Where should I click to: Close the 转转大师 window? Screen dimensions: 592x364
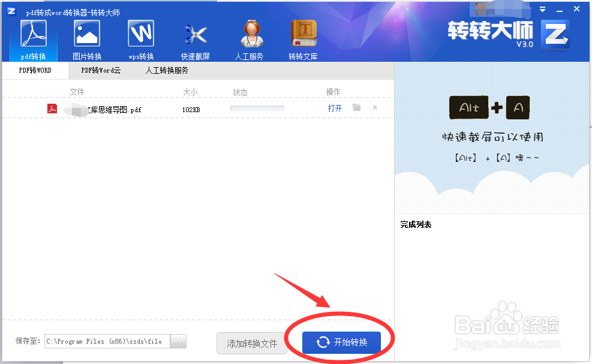pyautogui.click(x=576, y=8)
